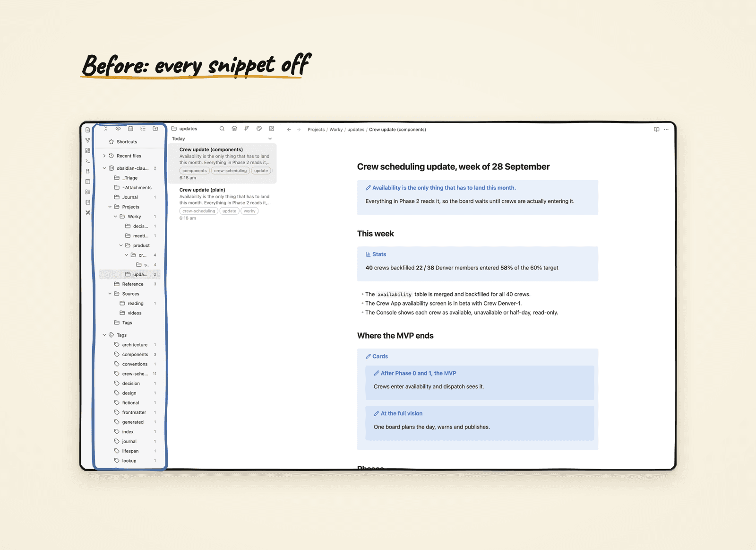Select the architecture tag
This screenshot has width=756, height=550.
130,345
